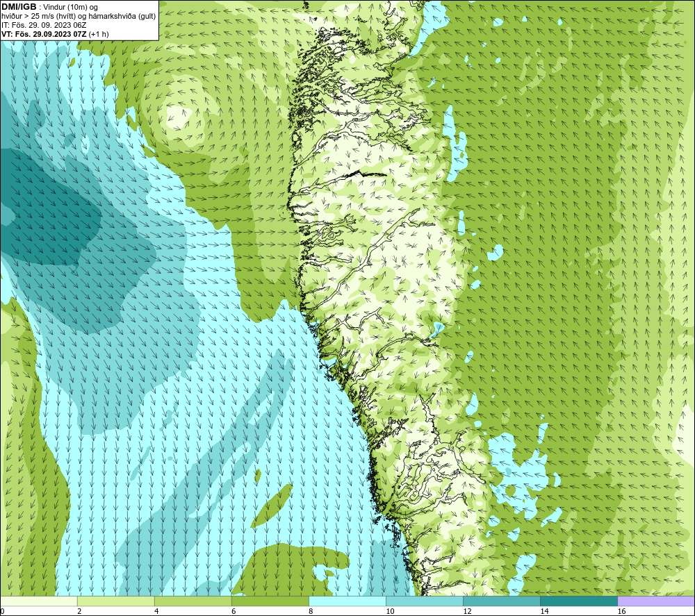Click the 6–8 m/s olive green swatch
Image resolution: width=695 pixels, height=616 pixels.
pyautogui.click(x=270, y=601)
